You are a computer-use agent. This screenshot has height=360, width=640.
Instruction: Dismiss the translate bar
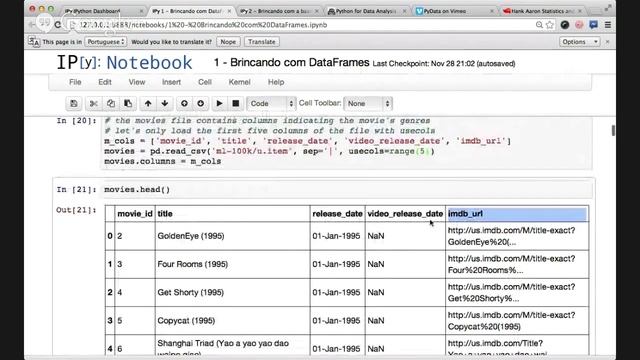coord(607,42)
